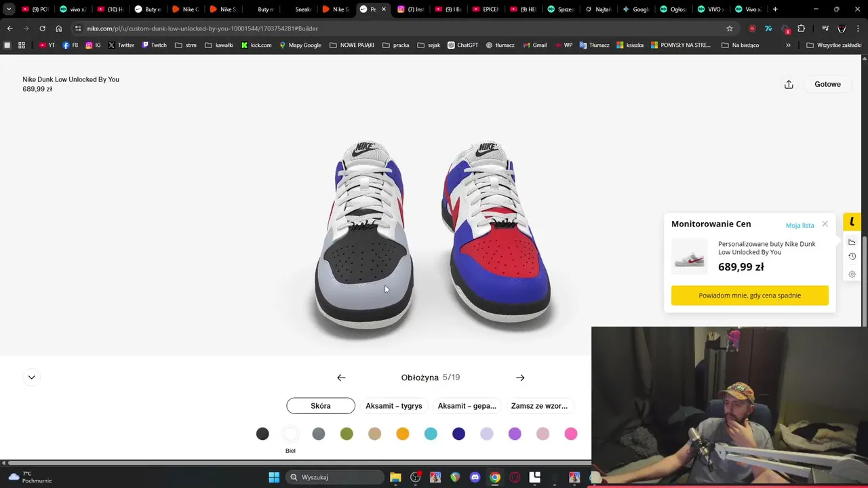The image size is (868, 488).
Task: Go to previous customization step arrow
Action: 341,378
